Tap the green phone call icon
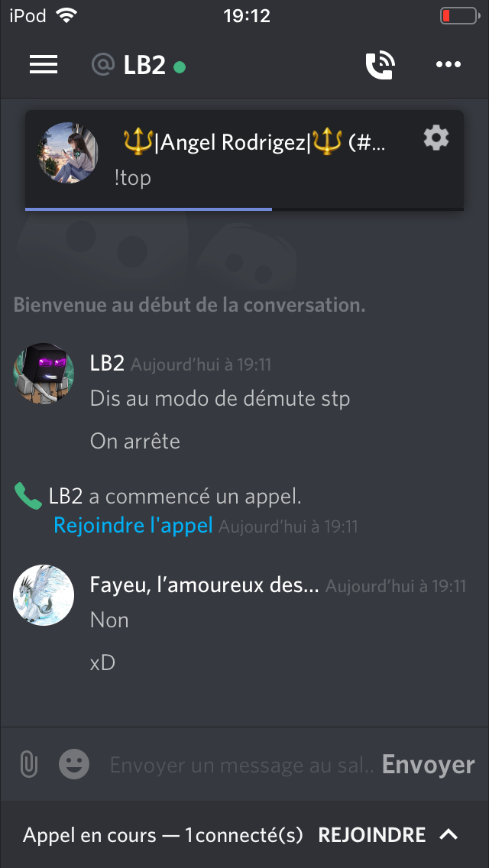The height and width of the screenshot is (868, 489). (28, 496)
